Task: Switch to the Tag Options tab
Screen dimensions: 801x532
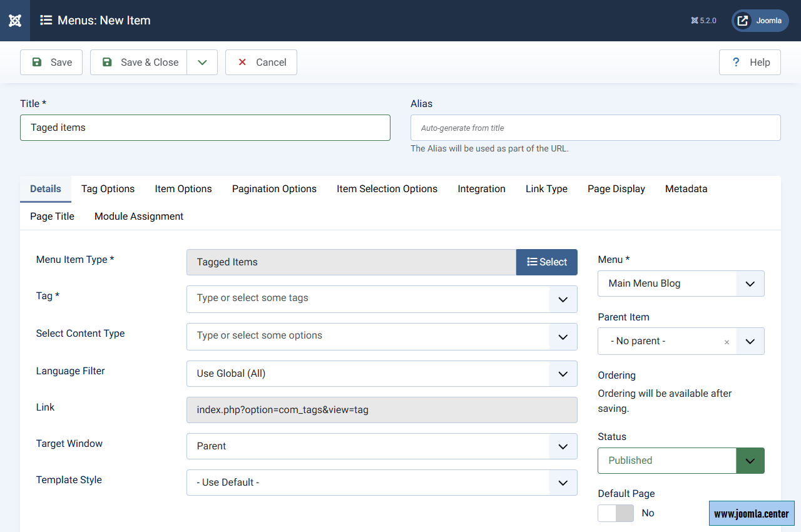Action: point(108,189)
